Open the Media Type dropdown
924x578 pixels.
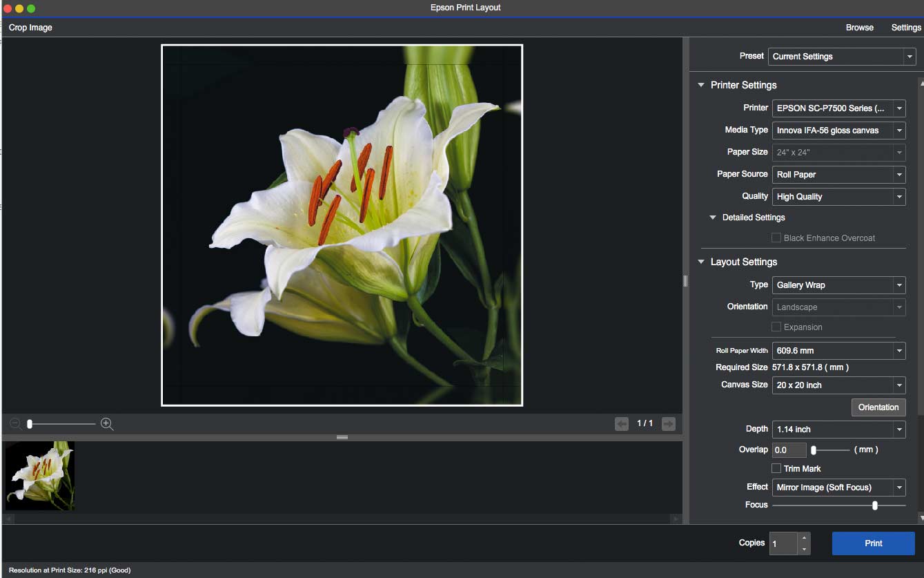click(x=838, y=130)
